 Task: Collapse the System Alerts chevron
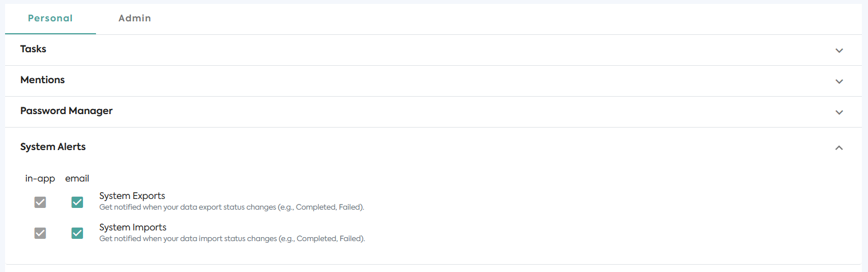pyautogui.click(x=839, y=148)
